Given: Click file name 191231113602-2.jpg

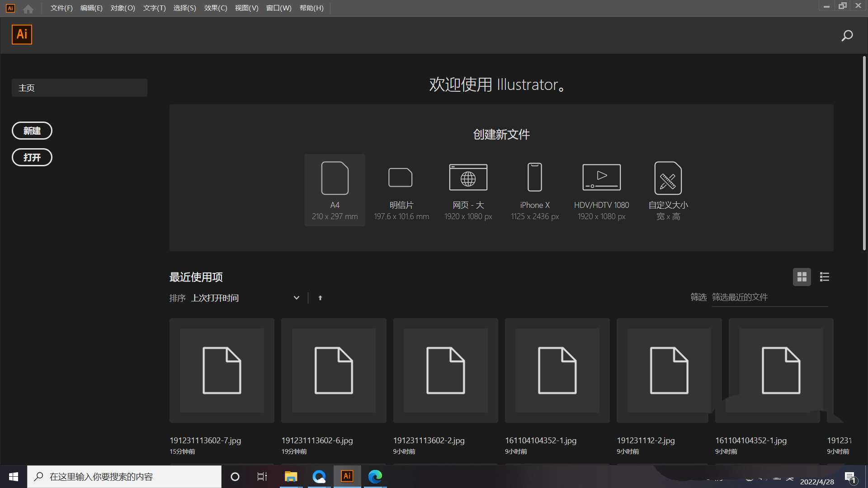Looking at the screenshot, I should 429,440.
